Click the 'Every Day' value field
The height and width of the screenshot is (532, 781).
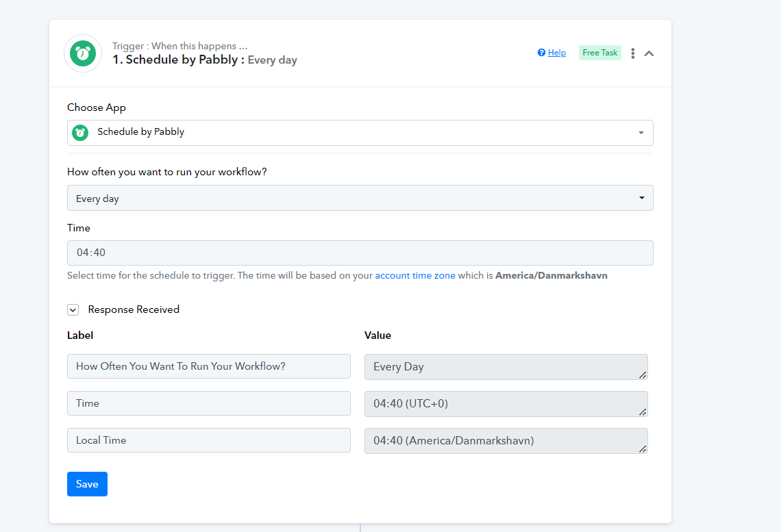tap(506, 367)
